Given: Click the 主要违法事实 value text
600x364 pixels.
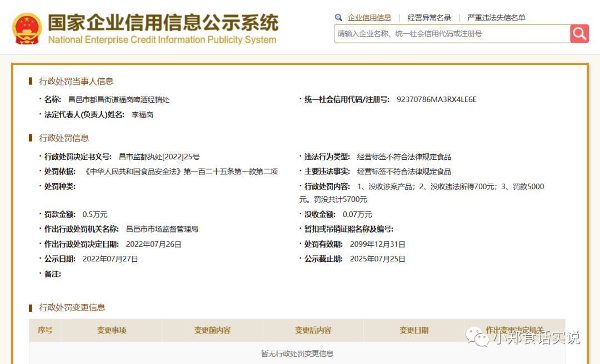Looking at the screenshot, I should 404,171.
